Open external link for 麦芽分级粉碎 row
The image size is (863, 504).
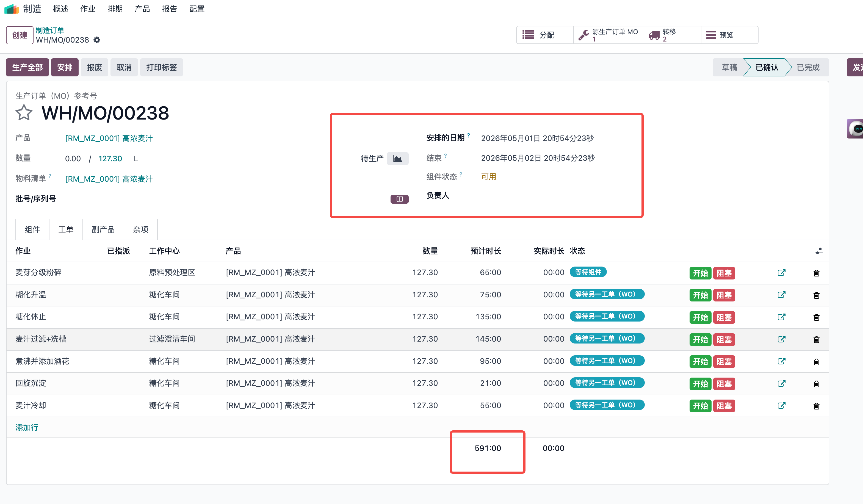781,273
